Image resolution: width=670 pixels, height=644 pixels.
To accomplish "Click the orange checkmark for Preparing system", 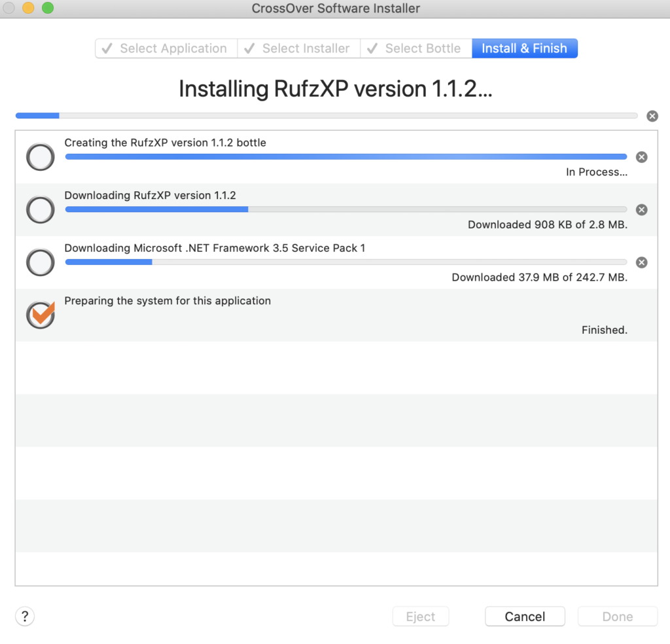I will (x=41, y=315).
